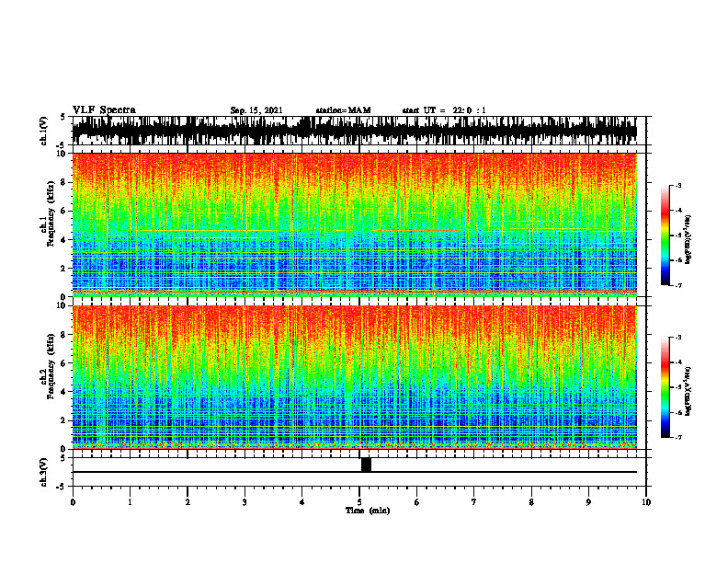728x563 pixels.
Task: Click the "6" kHz tick on ch.2 frequency axis
Action: (63, 363)
